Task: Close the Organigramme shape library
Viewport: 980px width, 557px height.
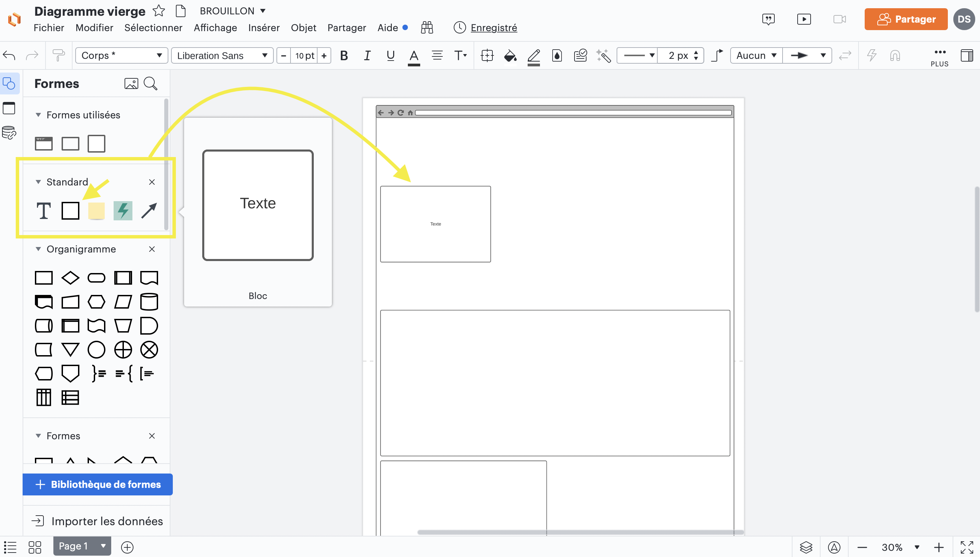Action: [x=152, y=249]
